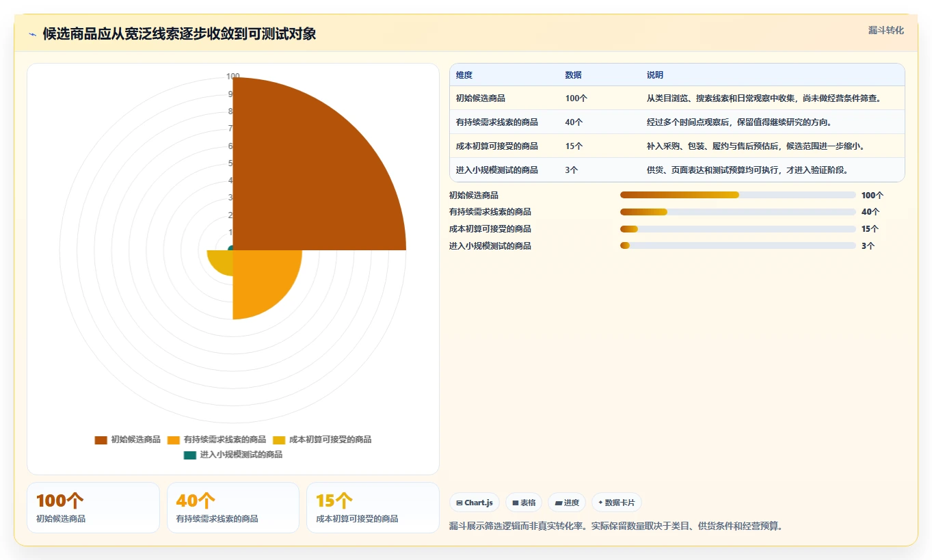Select the 15个 data card

pyautogui.click(x=373, y=507)
